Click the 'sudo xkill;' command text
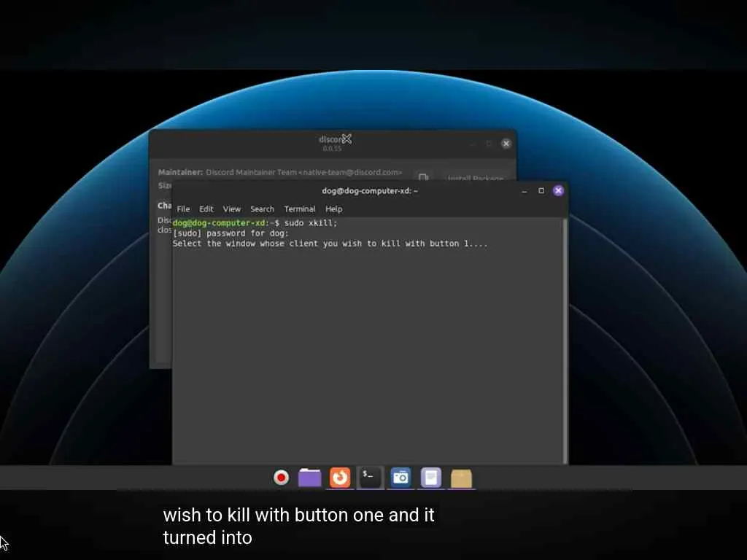This screenshot has width=747, height=560. (x=311, y=223)
